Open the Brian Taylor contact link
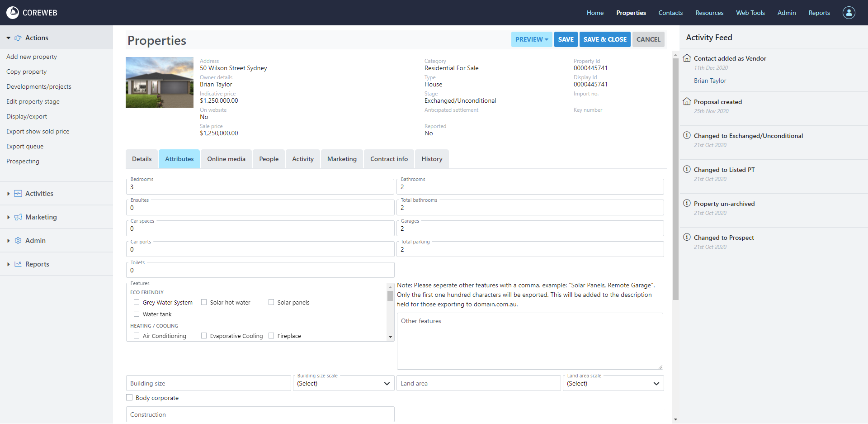868x424 pixels. [x=710, y=81]
